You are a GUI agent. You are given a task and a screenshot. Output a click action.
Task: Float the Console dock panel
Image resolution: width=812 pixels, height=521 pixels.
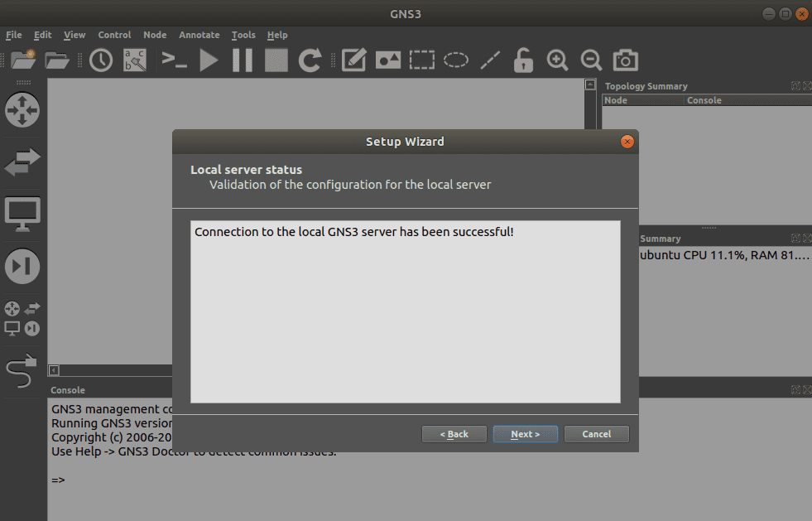pos(795,390)
